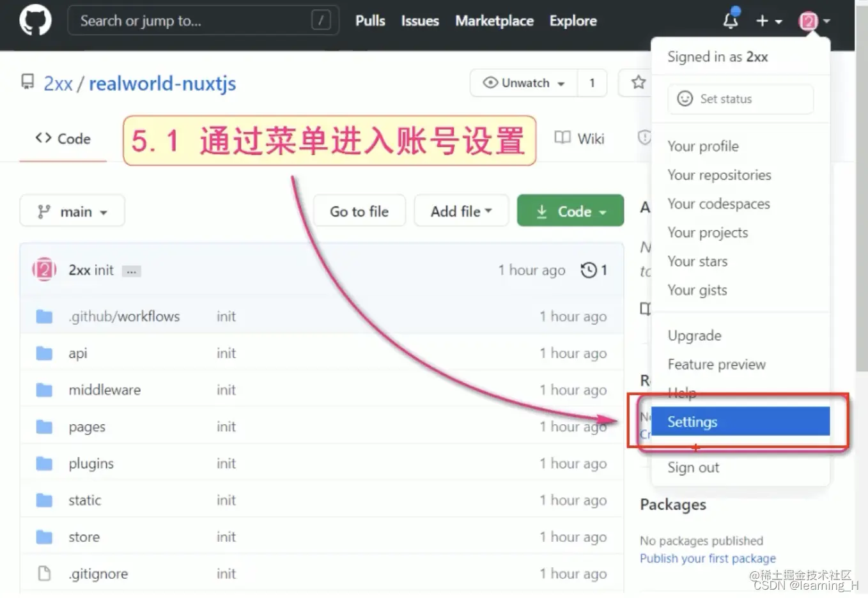Open the 2xx owner link
This screenshot has height=598, width=868.
tap(58, 84)
